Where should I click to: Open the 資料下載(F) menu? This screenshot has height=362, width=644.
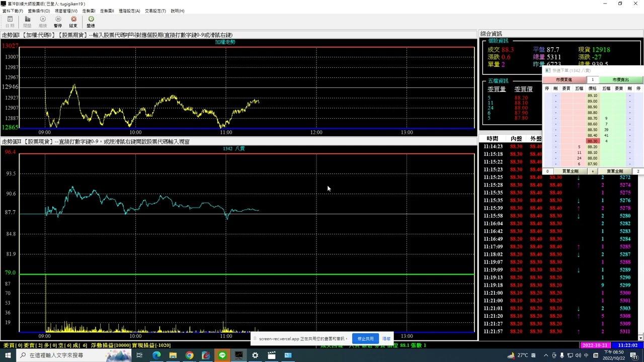pyautogui.click(x=13, y=11)
